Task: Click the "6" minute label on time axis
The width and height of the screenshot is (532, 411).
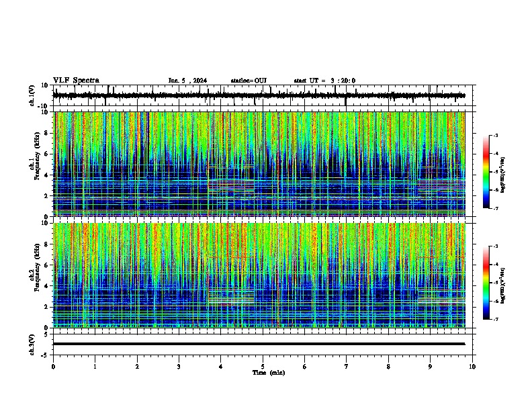Action: (x=305, y=367)
